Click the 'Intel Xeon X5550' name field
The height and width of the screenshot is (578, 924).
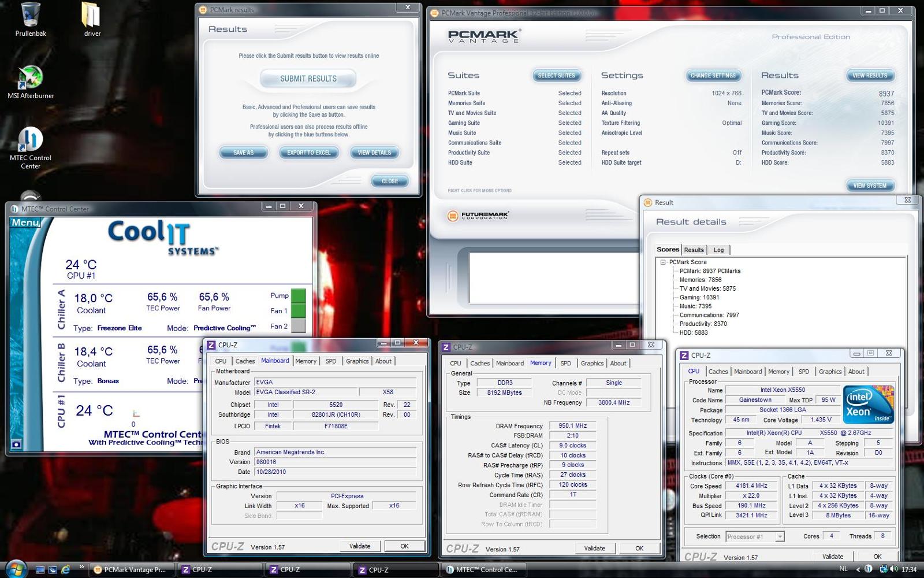[783, 390]
